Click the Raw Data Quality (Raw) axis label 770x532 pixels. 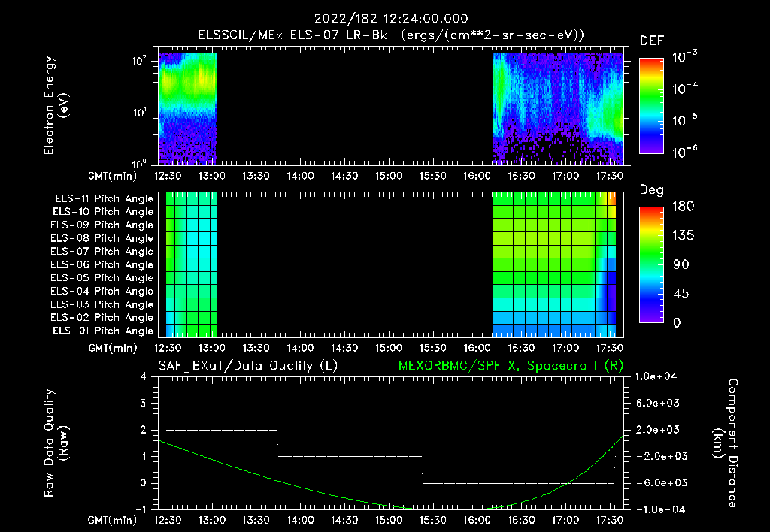(x=56, y=443)
